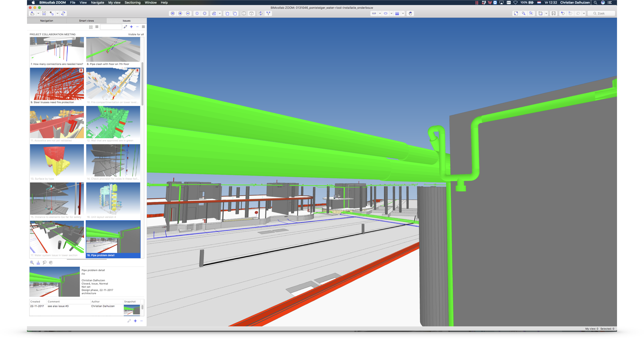Toggle the orthographic box view icon
This screenshot has height=349, width=644.
pos(244,13)
